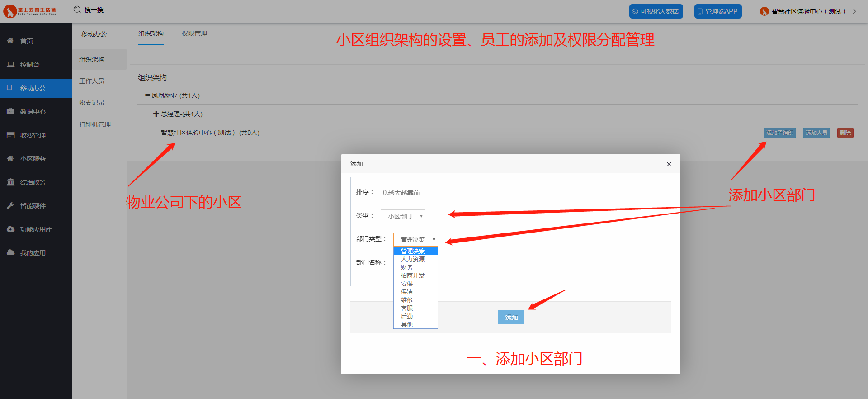Screen dimensions: 868x399
Task: Click the 添加子组织 button
Action: tap(780, 133)
